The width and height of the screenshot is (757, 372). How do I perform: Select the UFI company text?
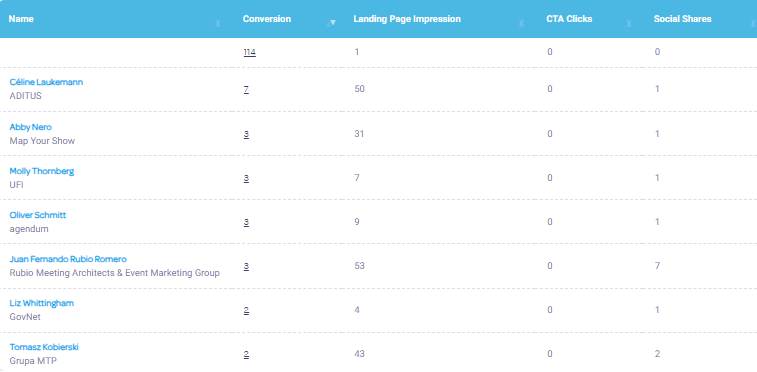tap(16, 185)
